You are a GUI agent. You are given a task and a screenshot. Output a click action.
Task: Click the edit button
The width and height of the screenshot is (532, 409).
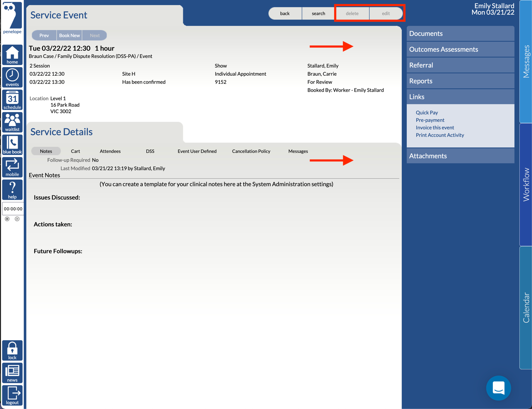click(x=386, y=13)
